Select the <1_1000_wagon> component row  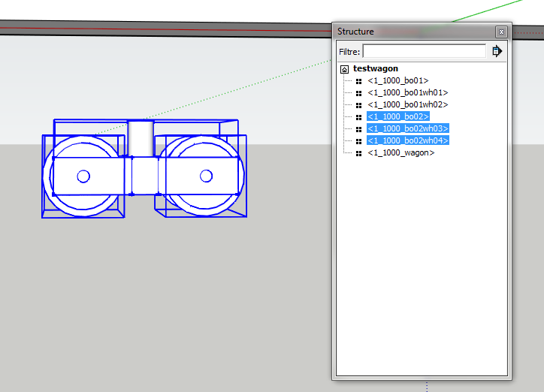[400, 152]
